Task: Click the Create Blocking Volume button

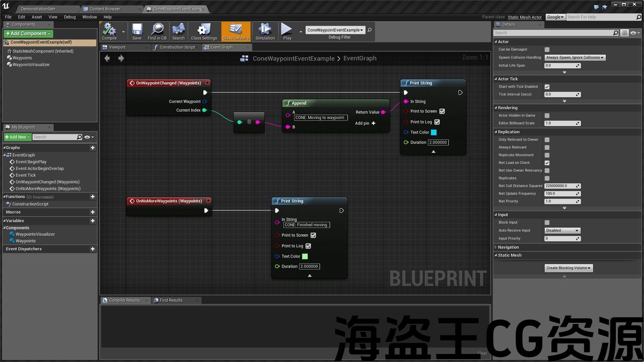Action: pos(569,268)
